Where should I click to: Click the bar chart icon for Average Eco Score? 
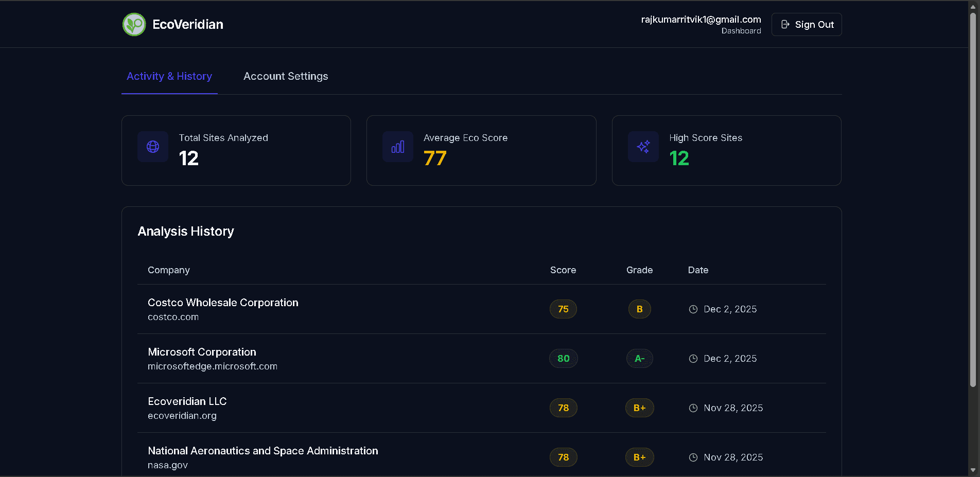point(397,147)
